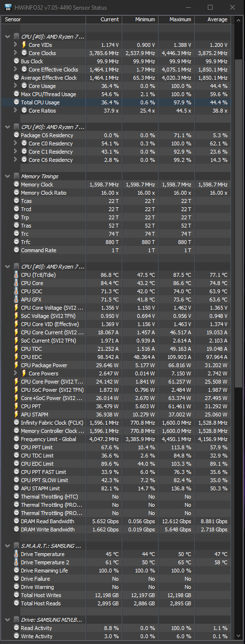Collapse the S.M.A.R.T.: SAMSUNG group
The height and width of the screenshot is (644, 245).
pos(7,546)
